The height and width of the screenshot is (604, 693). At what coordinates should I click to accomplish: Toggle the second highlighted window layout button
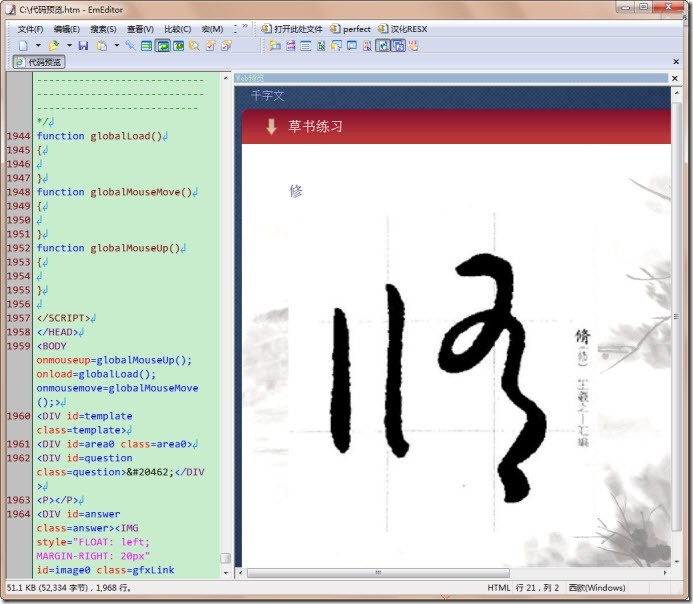click(398, 46)
